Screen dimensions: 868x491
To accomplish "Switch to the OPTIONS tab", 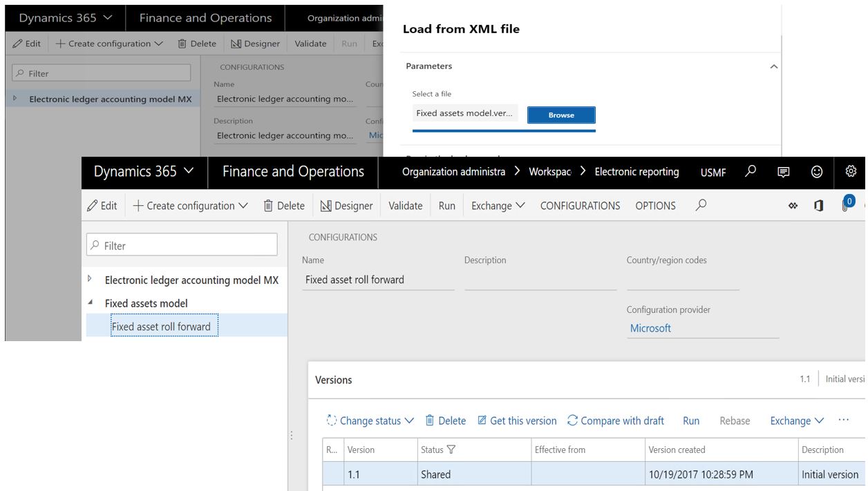I will click(x=655, y=205).
